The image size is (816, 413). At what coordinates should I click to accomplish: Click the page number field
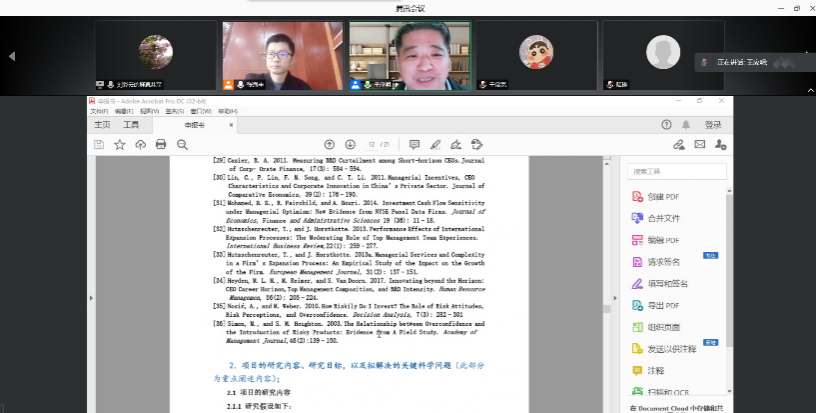(373, 145)
